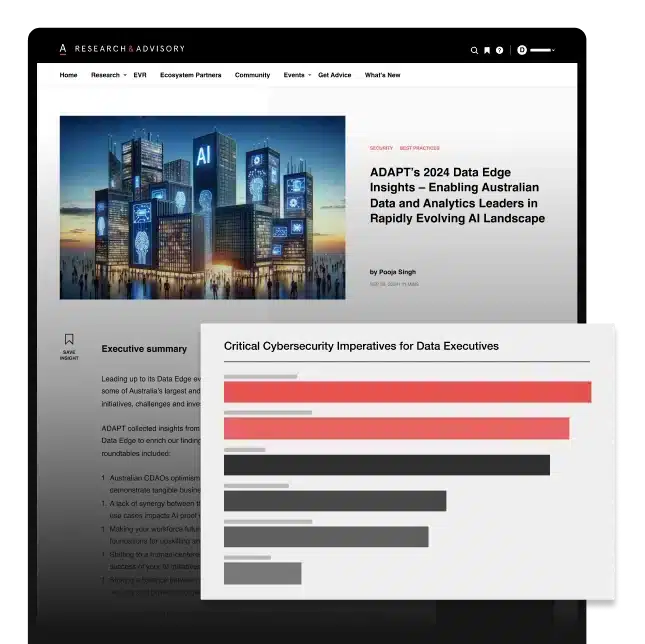Expand the account dropdown arrow
The height and width of the screenshot is (644, 645).
point(554,50)
